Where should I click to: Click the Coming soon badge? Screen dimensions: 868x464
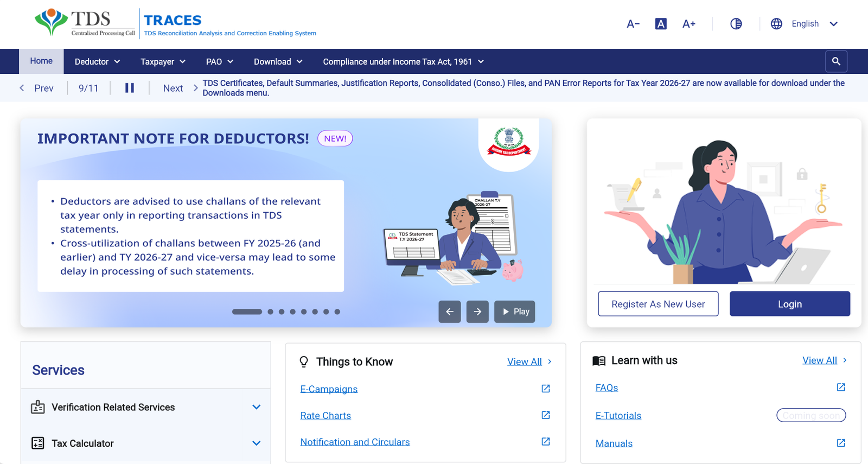pos(811,415)
